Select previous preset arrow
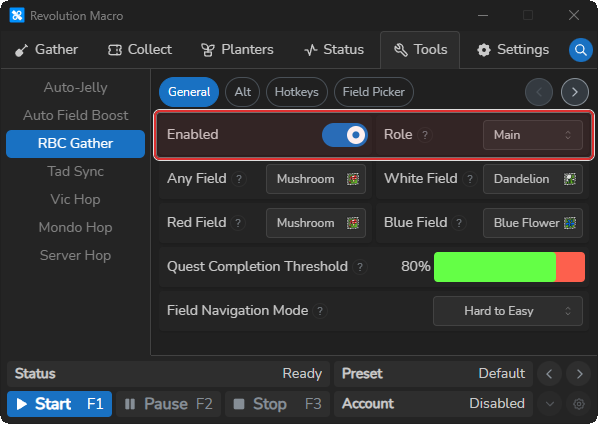The image size is (598, 424). click(x=550, y=374)
